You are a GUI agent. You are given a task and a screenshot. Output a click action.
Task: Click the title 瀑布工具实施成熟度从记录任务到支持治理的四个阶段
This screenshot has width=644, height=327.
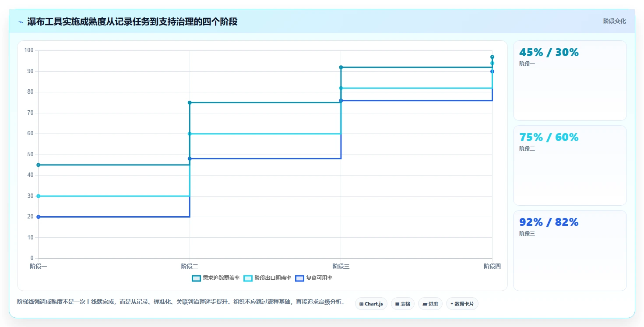coord(132,22)
